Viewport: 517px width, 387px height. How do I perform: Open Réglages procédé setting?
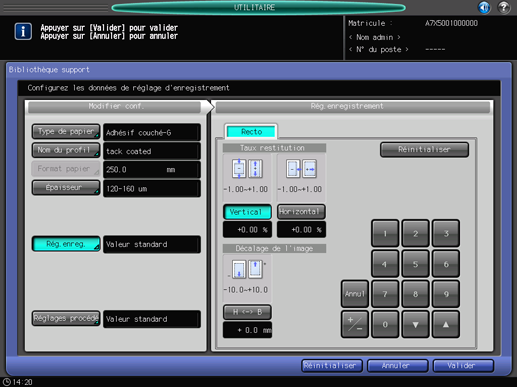tap(66, 319)
